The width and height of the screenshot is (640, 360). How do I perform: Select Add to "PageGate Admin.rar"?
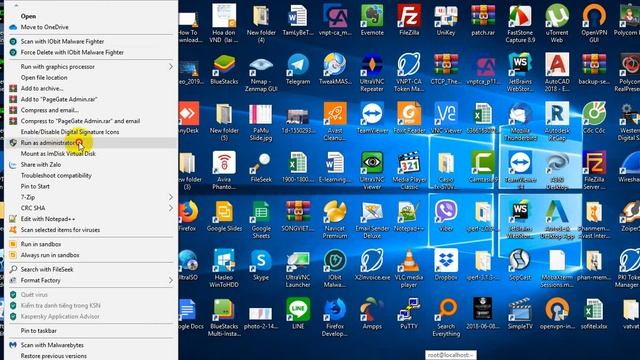click(91, 99)
